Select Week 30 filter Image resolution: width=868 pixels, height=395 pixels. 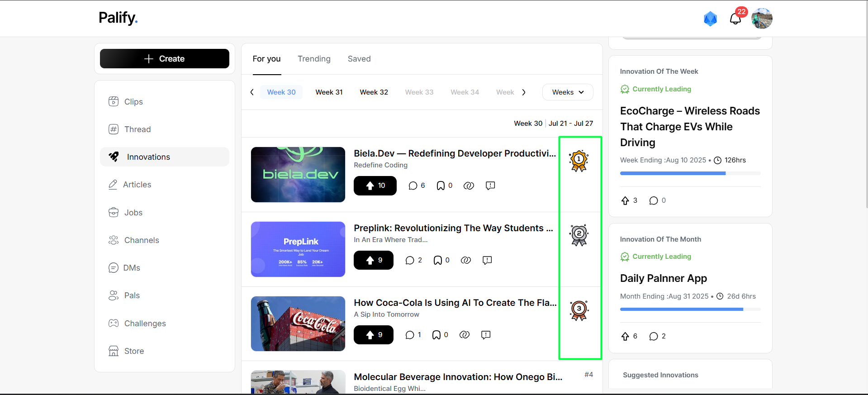pyautogui.click(x=281, y=92)
